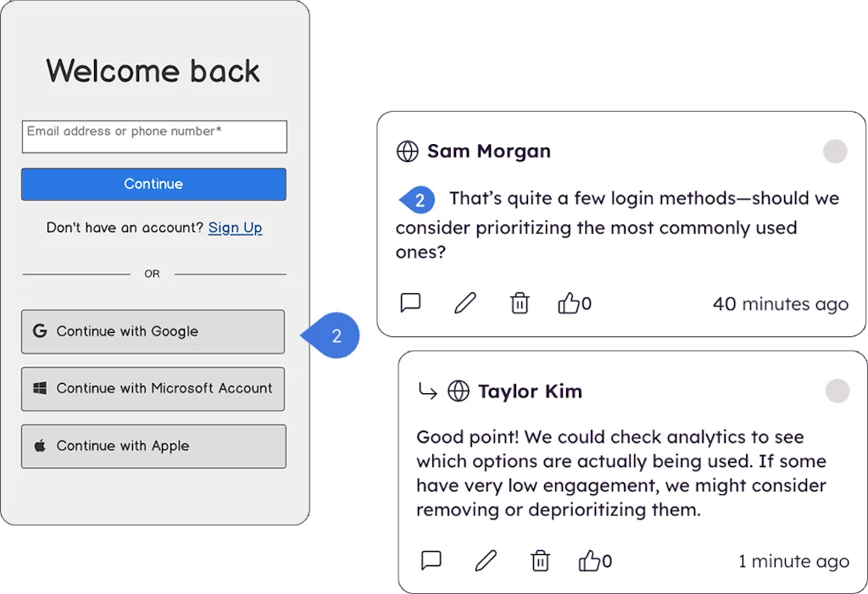
Task: Click globe icon beside Taylor Kim's name
Action: tap(459, 391)
